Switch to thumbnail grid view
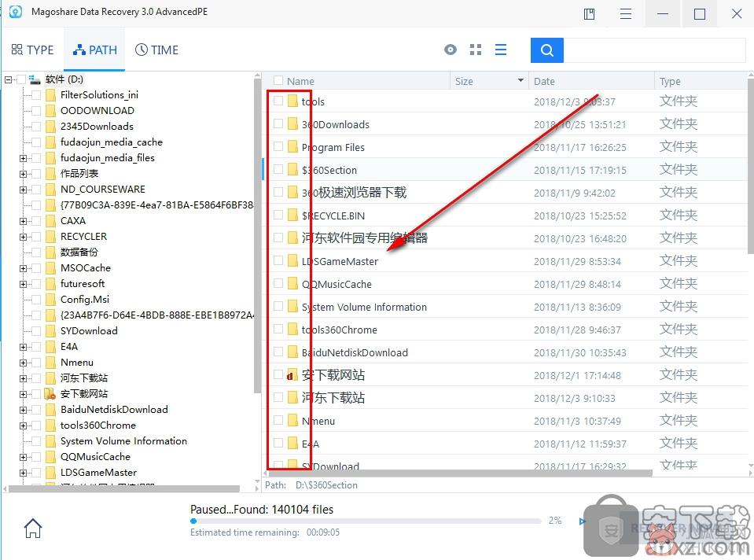This screenshot has width=754, height=560. [x=476, y=50]
